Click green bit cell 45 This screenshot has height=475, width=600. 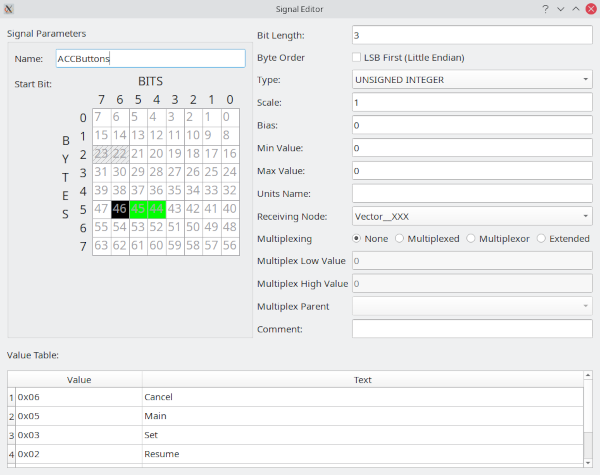point(138,209)
